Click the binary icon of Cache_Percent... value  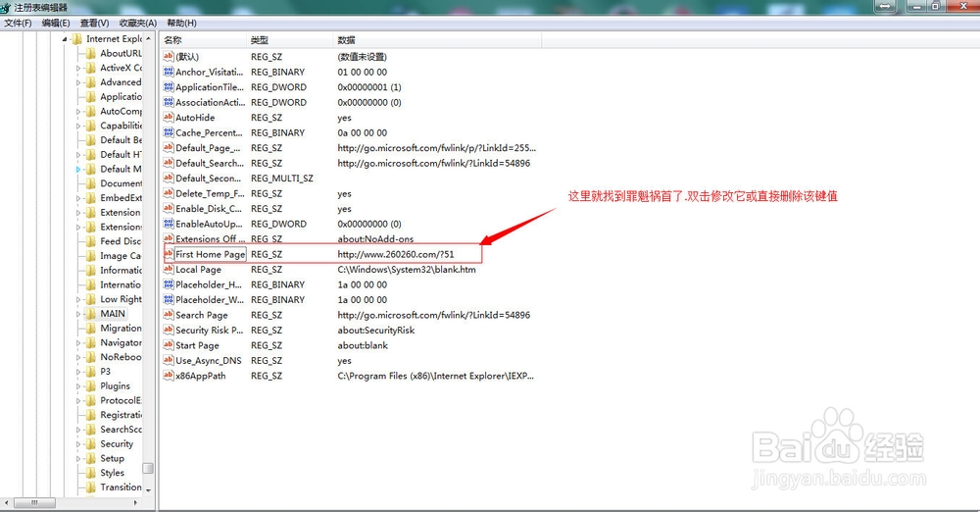coord(169,132)
